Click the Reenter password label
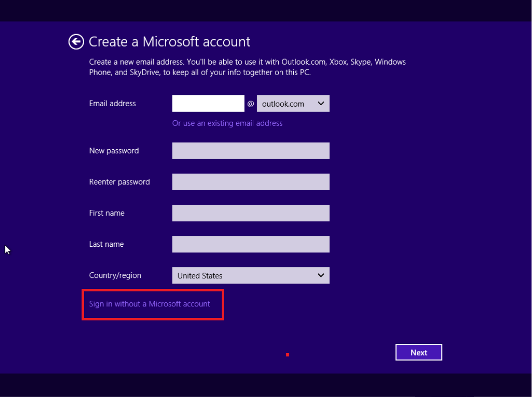 (x=119, y=182)
